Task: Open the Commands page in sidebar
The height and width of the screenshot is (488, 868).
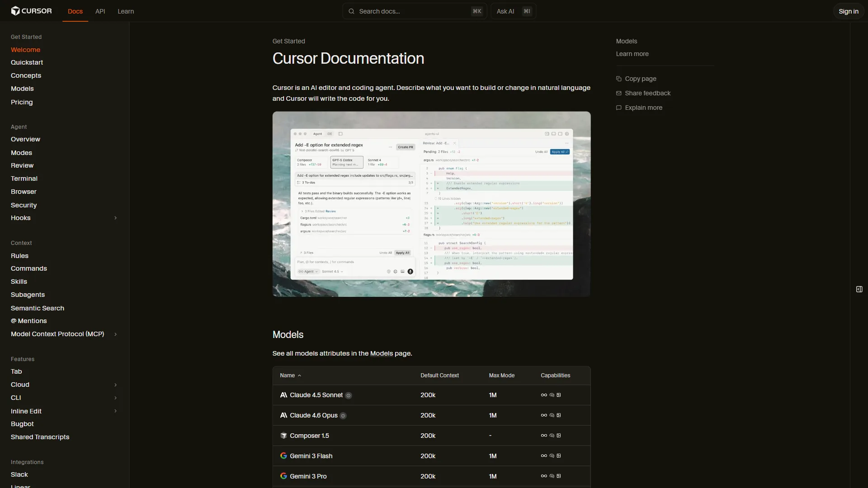Action: point(29,268)
